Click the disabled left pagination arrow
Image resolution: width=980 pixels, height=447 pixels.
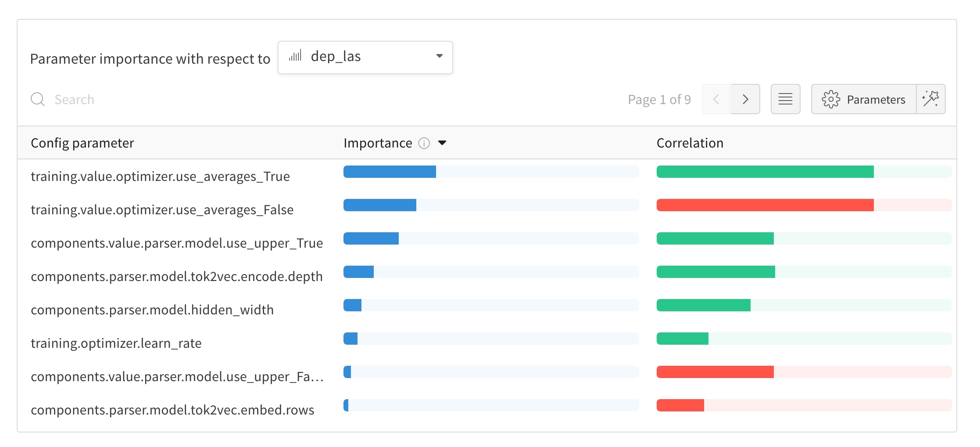point(716,99)
